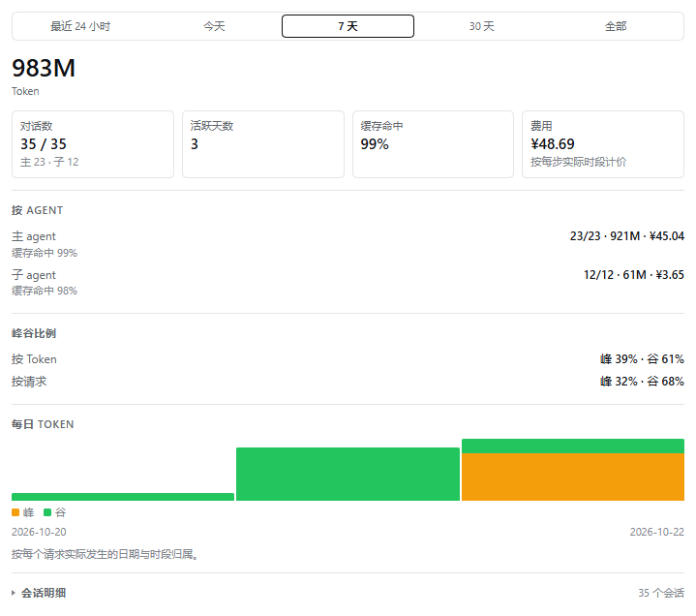Expand the 会话明细 disclosure triangle
This screenshot has width=696, height=616.
click(14, 593)
